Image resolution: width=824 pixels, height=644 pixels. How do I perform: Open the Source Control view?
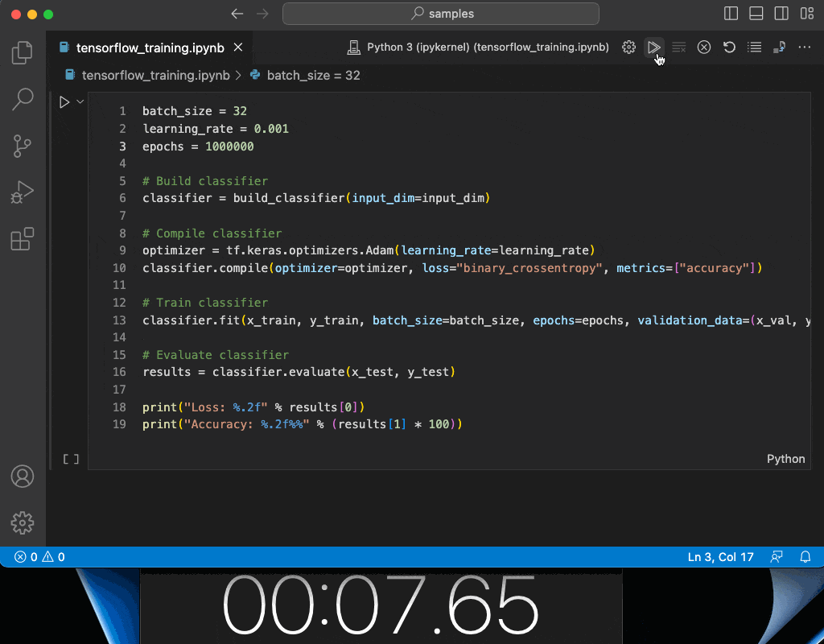[22, 145]
